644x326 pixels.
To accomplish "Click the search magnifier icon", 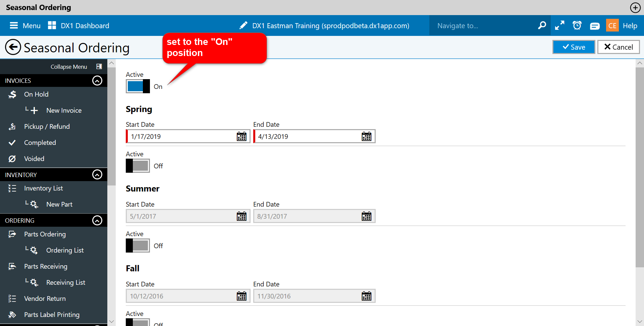I will [x=542, y=25].
